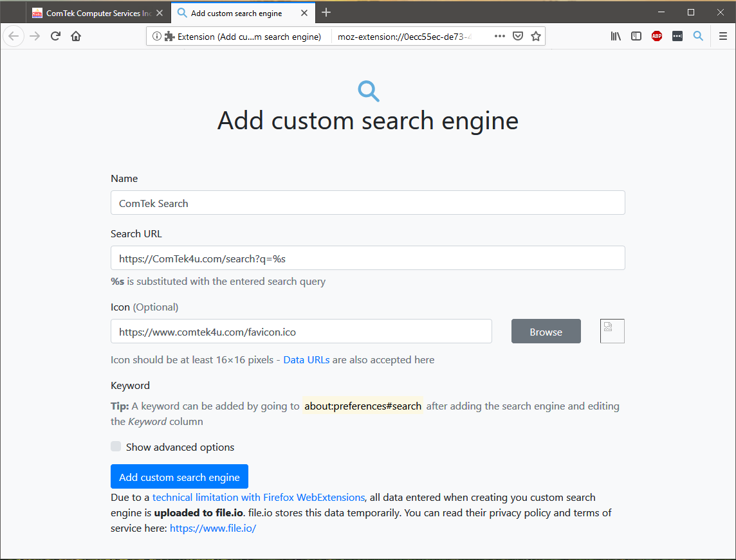The width and height of the screenshot is (736, 560).
Task: Toggle the sidebars button
Action: 636,36
